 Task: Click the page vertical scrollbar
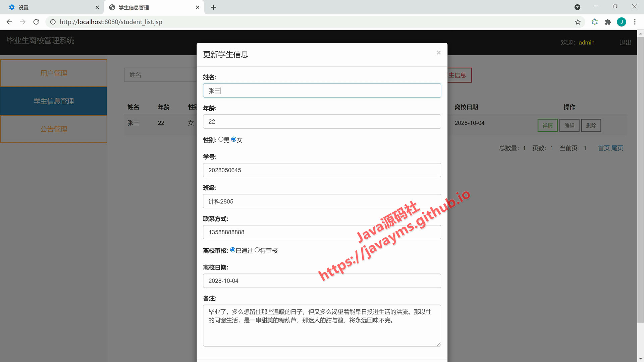pyautogui.click(x=640, y=180)
